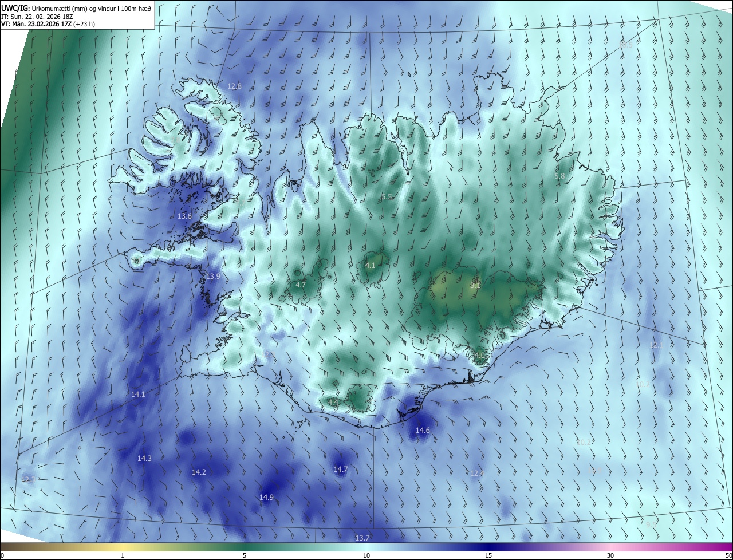Click the 12.4 value label
This screenshot has height=560, width=733.
click(x=477, y=474)
